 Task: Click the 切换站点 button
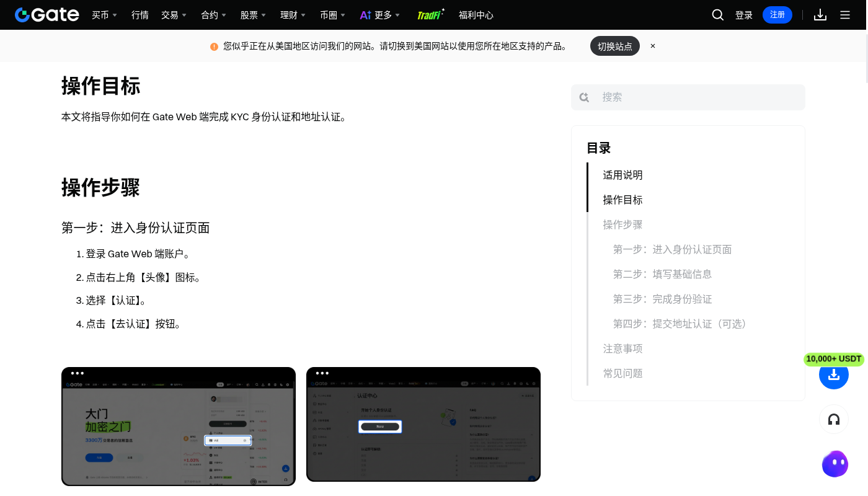pyautogui.click(x=615, y=46)
